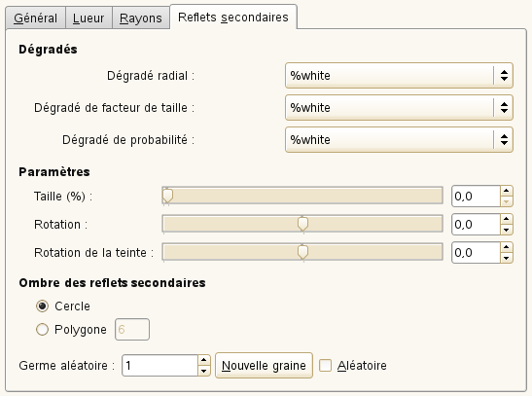Decrease Rotation de la teinte value
The image size is (532, 396).
pyautogui.click(x=506, y=258)
